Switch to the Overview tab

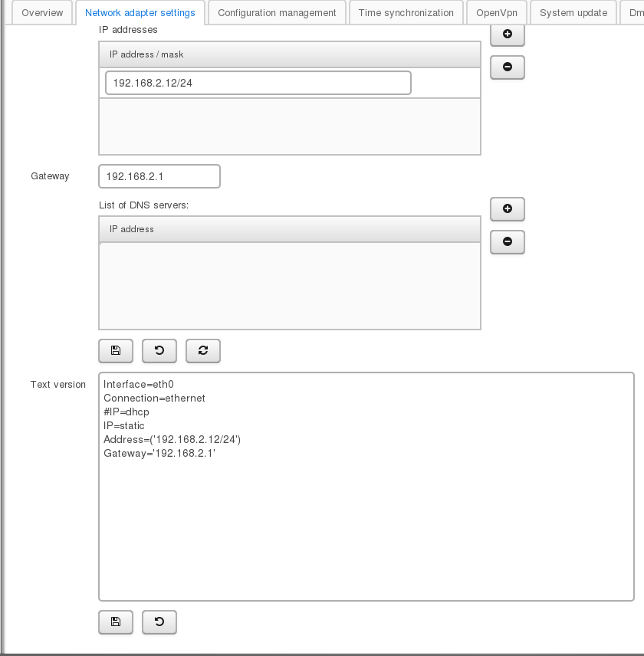click(x=43, y=13)
